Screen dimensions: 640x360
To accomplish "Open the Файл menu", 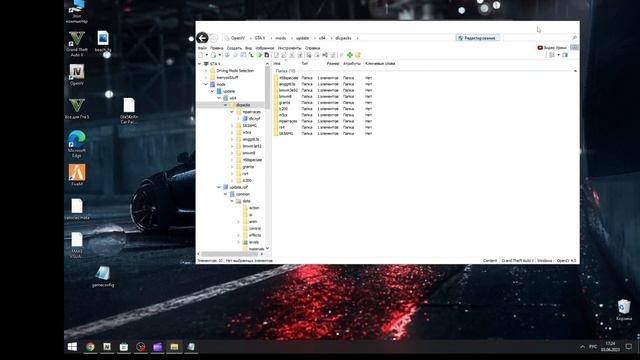I will tap(202, 48).
